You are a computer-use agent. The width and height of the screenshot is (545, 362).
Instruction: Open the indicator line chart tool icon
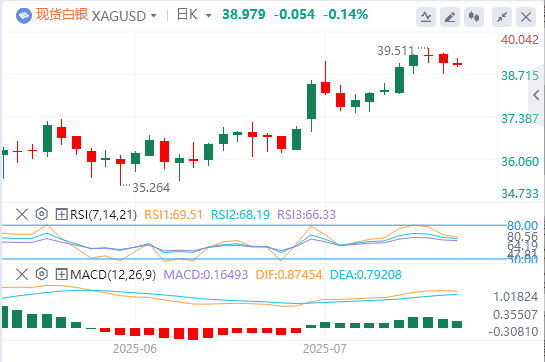[x=426, y=17]
